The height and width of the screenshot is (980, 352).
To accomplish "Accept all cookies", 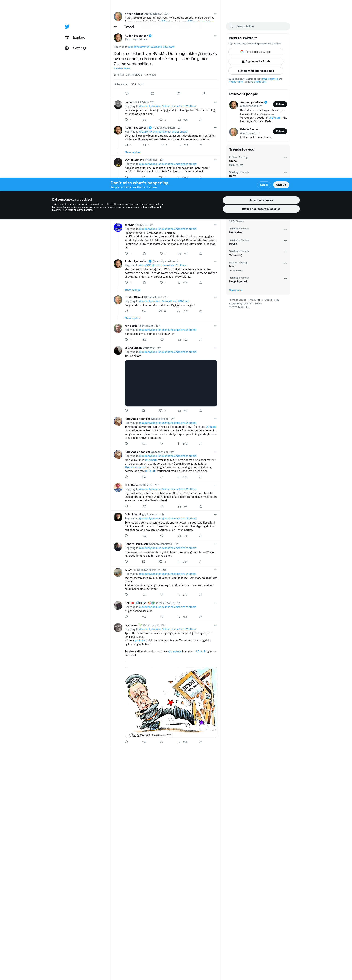I will 261,200.
